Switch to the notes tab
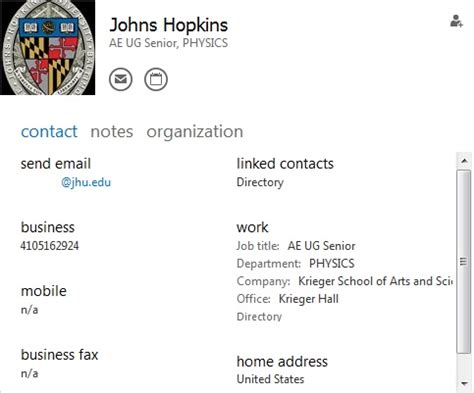474x393 pixels. click(x=112, y=131)
